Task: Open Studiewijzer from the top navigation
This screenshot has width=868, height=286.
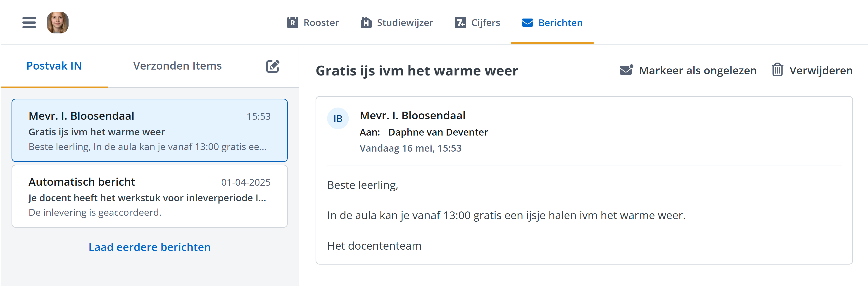Action: coord(405,23)
